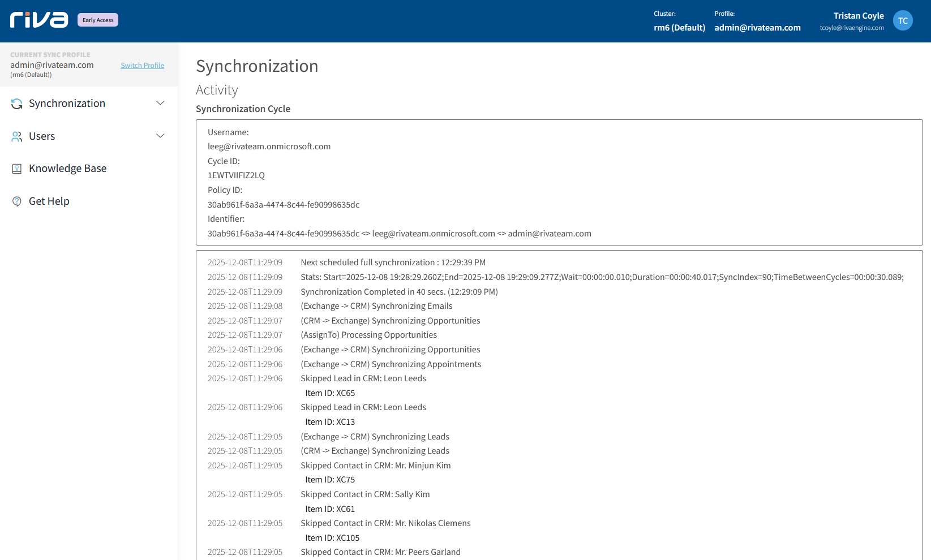The width and height of the screenshot is (931, 560).
Task: Click the Cycle ID value 1EWTVIIFIZ2LQ
Action: tap(236, 175)
